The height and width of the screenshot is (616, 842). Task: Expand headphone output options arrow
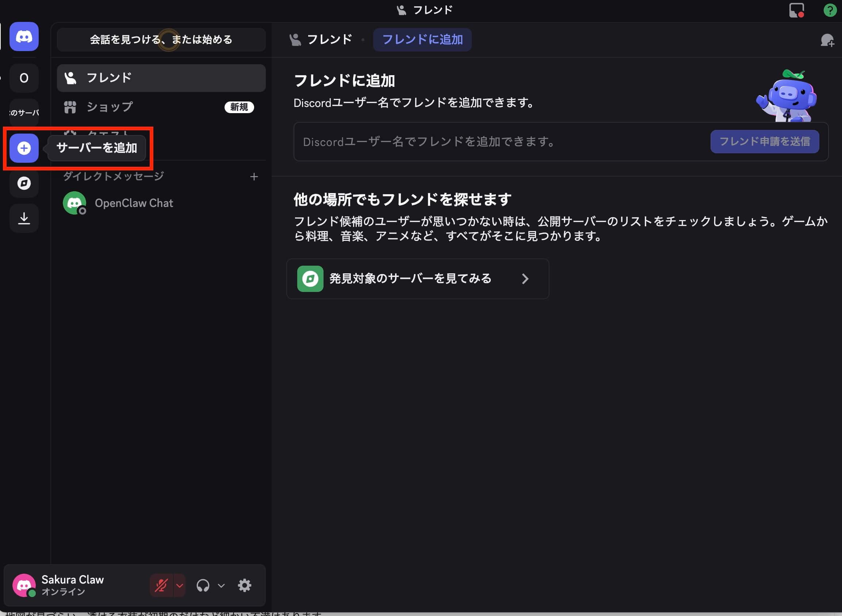coord(221,585)
